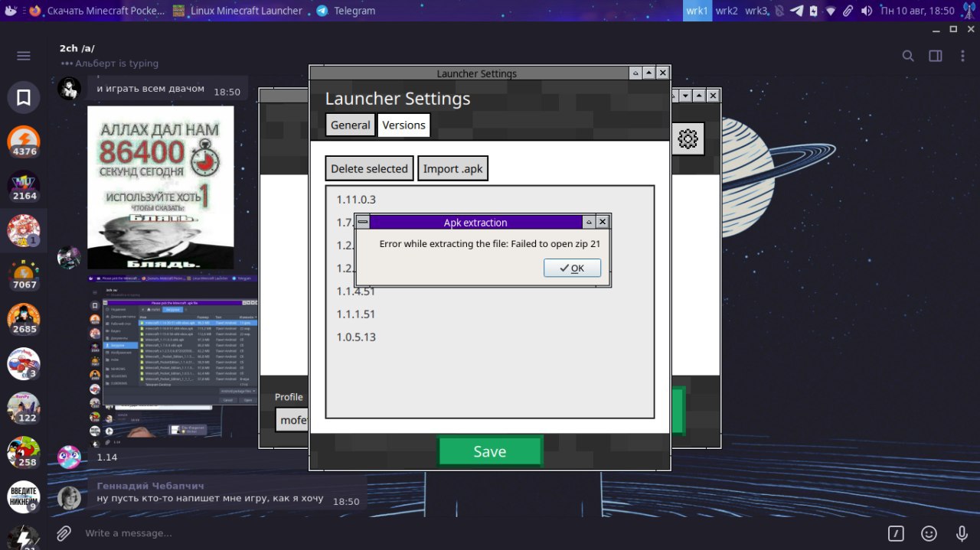This screenshot has width=980, height=550.
Task: Open the chat with 2164 unread messages
Action: [24, 186]
